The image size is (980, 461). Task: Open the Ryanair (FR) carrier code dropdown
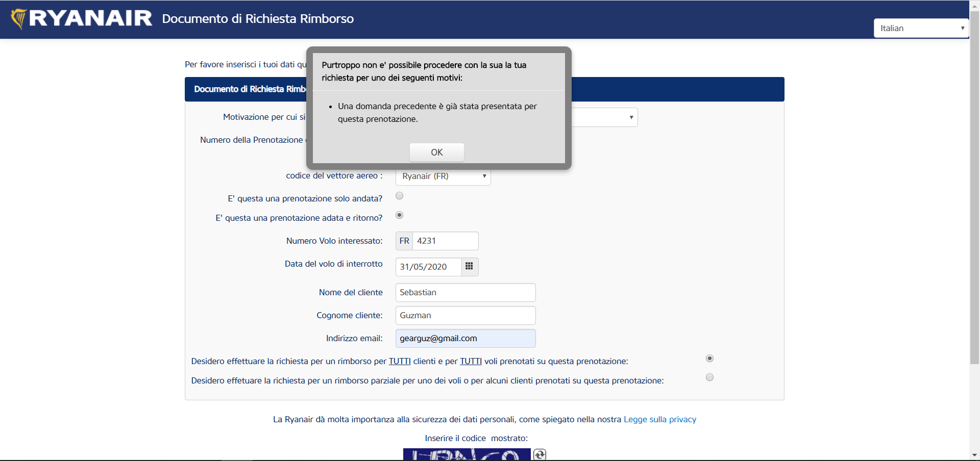[x=443, y=176]
